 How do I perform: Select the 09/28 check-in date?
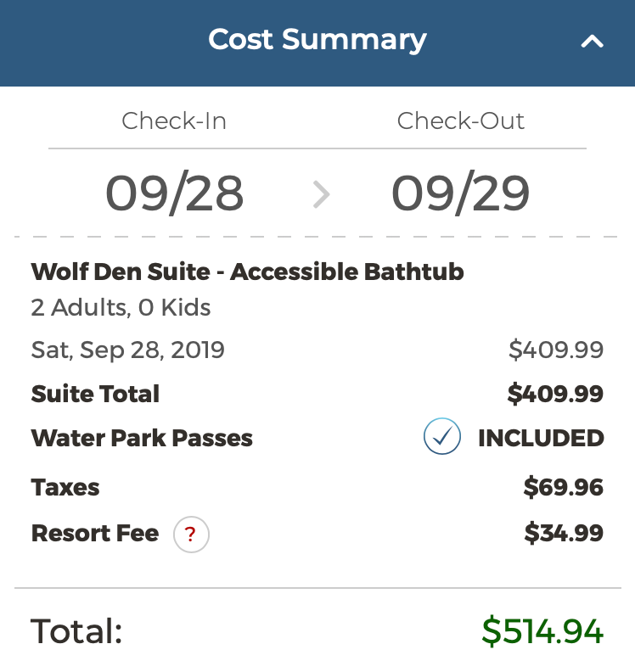(x=174, y=193)
